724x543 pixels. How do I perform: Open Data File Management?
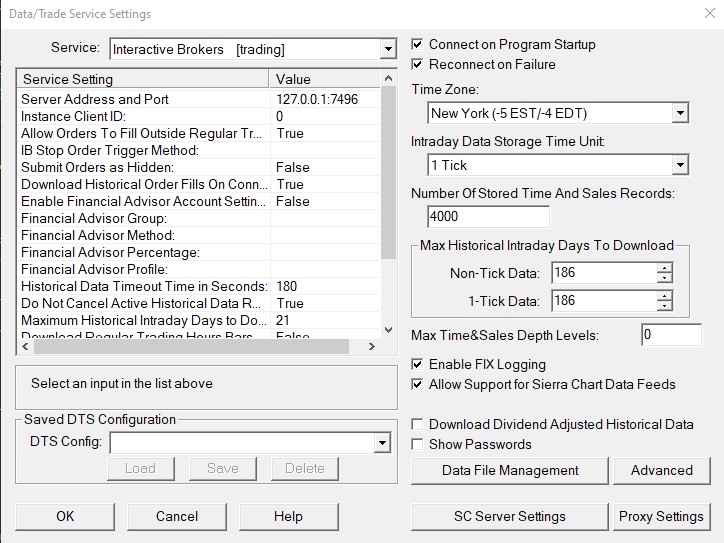click(x=510, y=471)
